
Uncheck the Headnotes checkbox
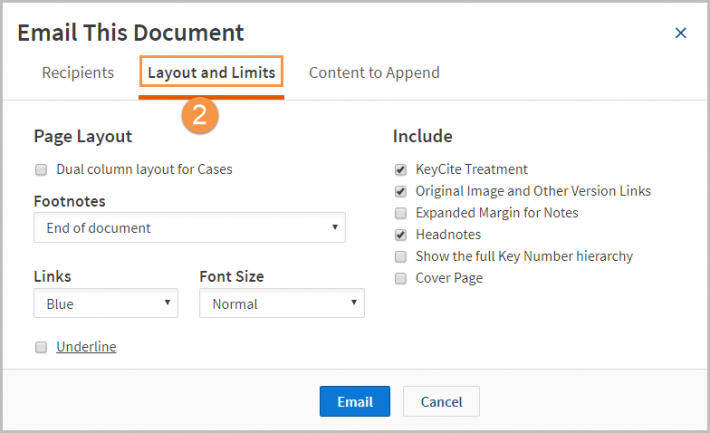point(400,235)
